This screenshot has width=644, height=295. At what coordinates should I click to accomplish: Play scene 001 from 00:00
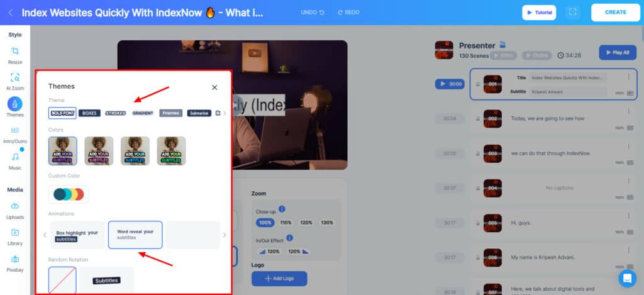pyautogui.click(x=450, y=84)
